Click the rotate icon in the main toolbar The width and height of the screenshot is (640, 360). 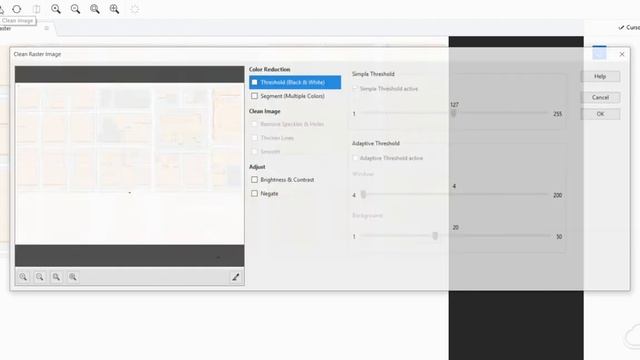click(17, 9)
